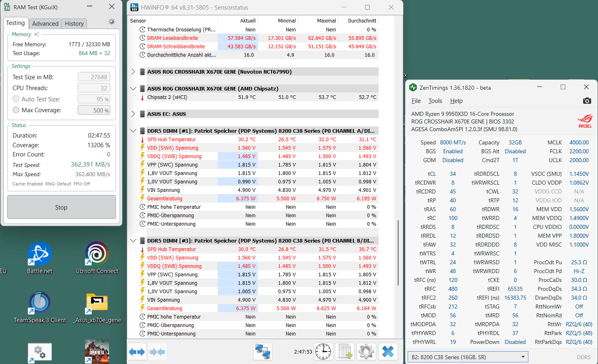Expand the ASUS ROG CROSSHAIR Nuvoton NCT6799D group
The image size is (598, 364).
(133, 72)
